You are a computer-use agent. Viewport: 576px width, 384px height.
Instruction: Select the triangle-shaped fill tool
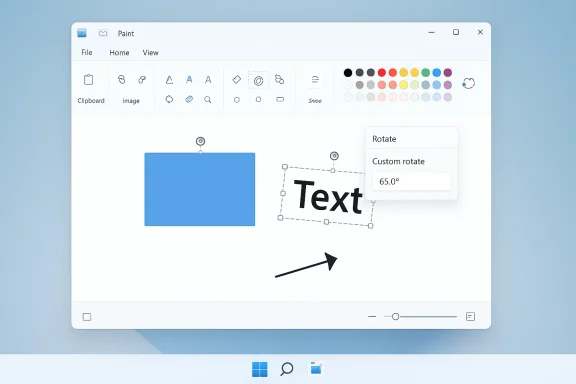click(x=169, y=80)
